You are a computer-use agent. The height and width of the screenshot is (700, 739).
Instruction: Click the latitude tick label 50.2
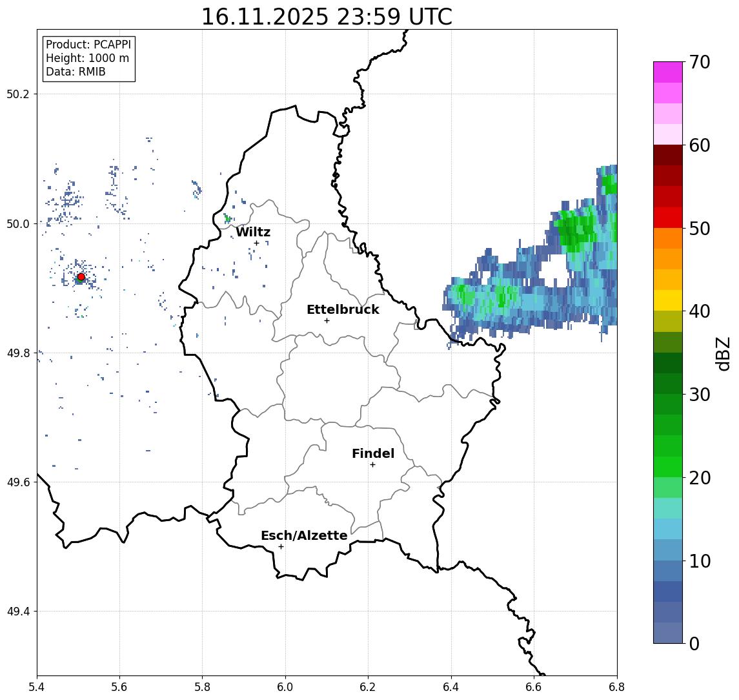pyautogui.click(x=18, y=94)
